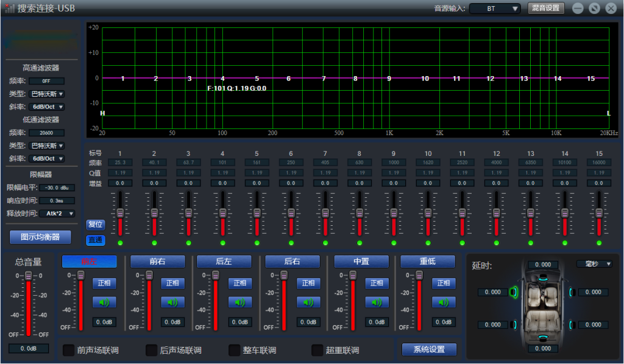Click the H high-pass marker on graph
Image resolution: width=624 pixels, height=364 pixels.
tap(102, 113)
